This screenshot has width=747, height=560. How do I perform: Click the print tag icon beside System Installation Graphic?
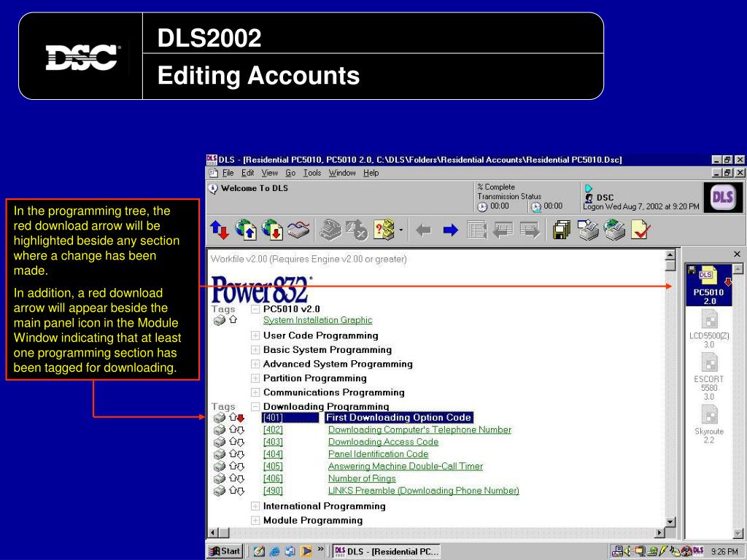click(219, 321)
